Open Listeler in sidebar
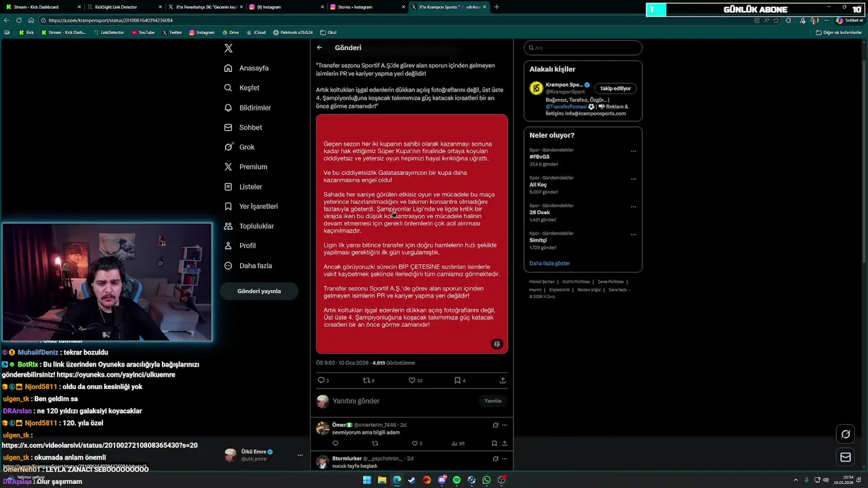Image resolution: width=868 pixels, height=488 pixels. (243, 186)
